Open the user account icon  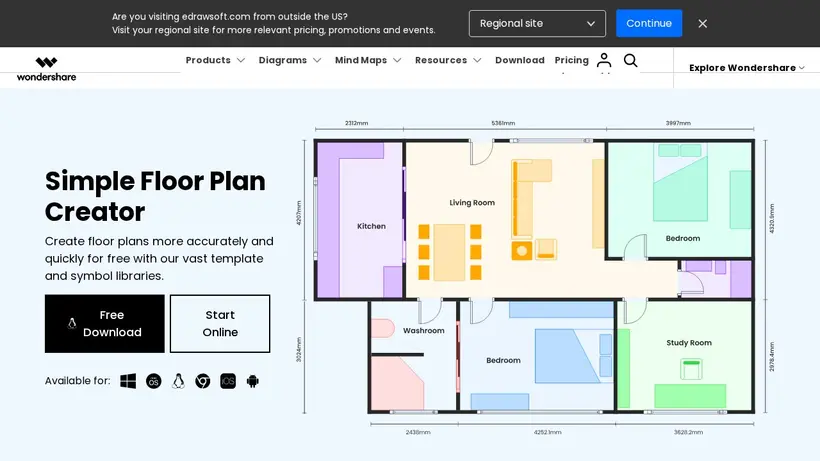pos(604,60)
